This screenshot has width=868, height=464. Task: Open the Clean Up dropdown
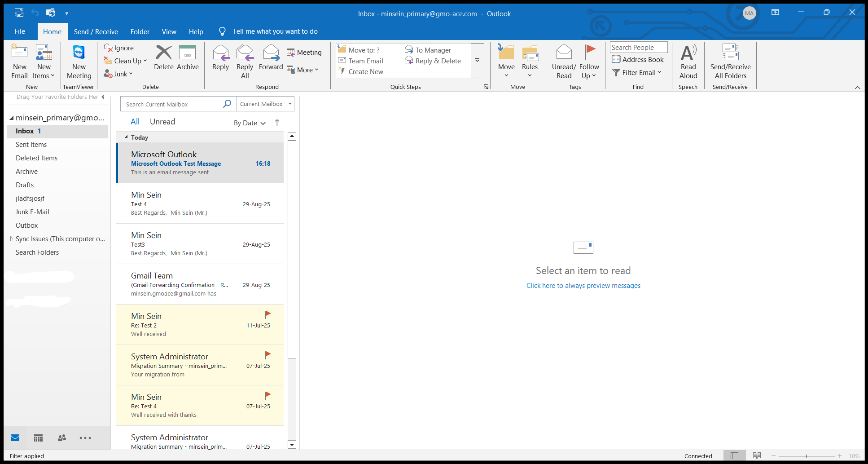point(126,61)
